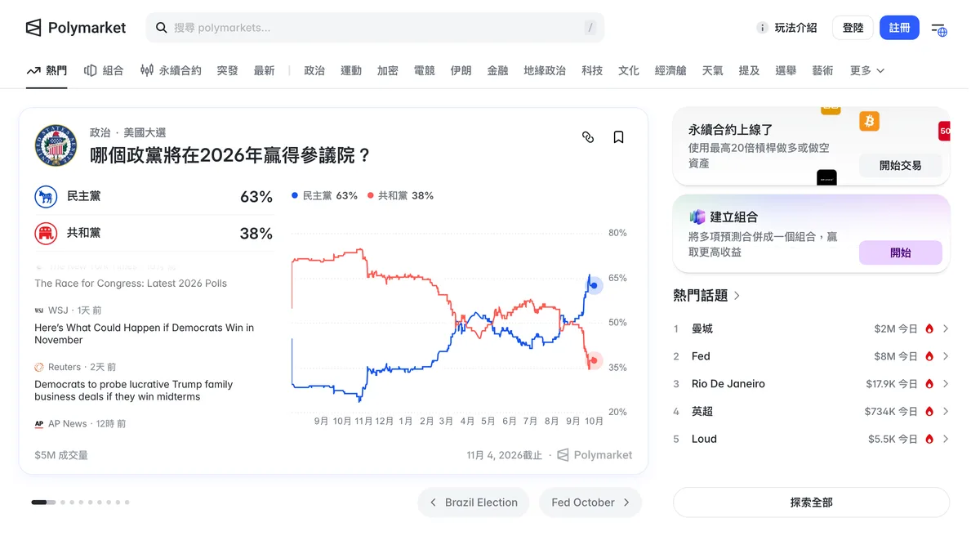
Task: Click the candlestick icon for 永續合約
Action: point(147,71)
